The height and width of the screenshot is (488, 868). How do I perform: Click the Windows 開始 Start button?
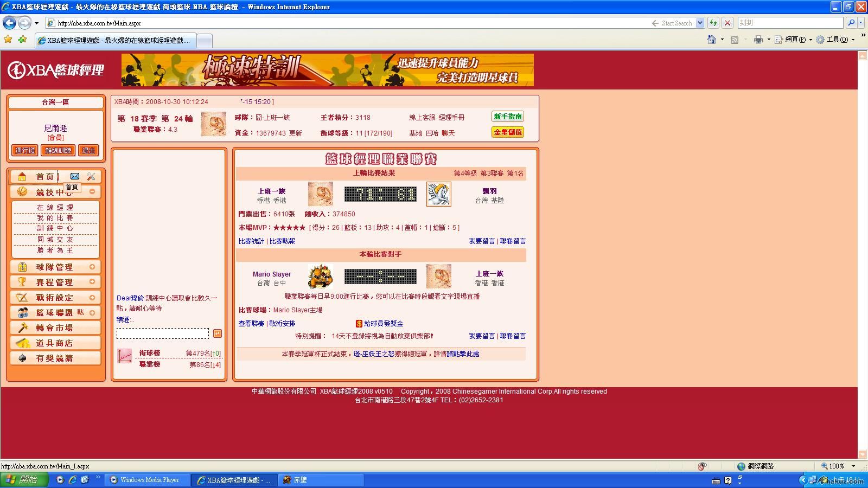click(x=24, y=479)
